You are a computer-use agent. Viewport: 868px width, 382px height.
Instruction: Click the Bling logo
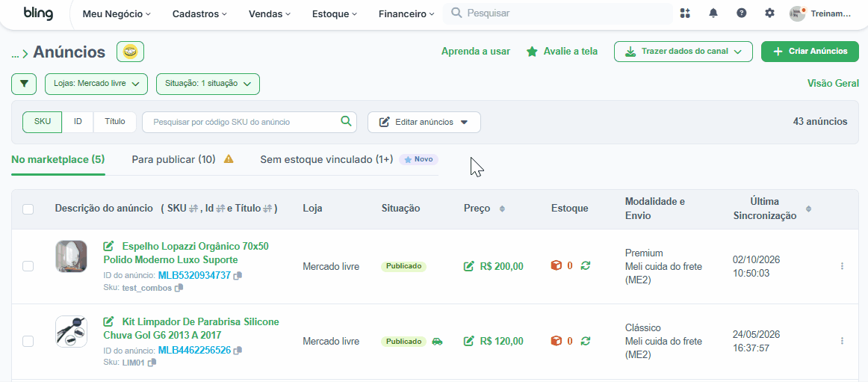pyautogui.click(x=38, y=14)
